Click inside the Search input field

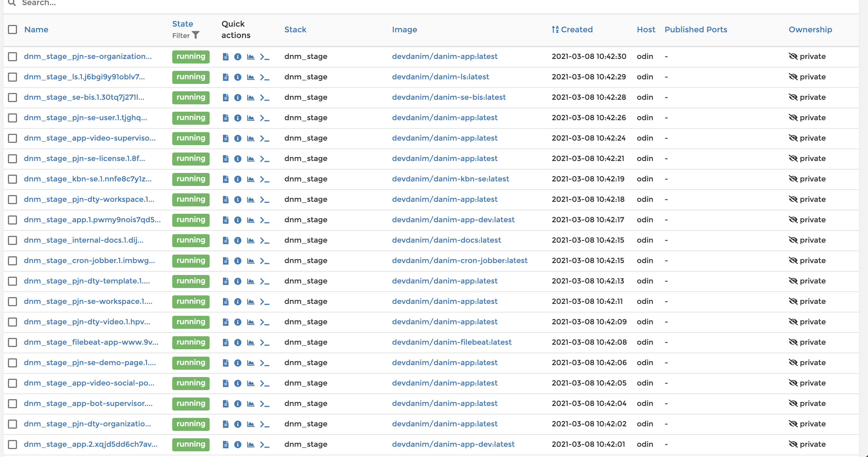pyautogui.click(x=101, y=3)
